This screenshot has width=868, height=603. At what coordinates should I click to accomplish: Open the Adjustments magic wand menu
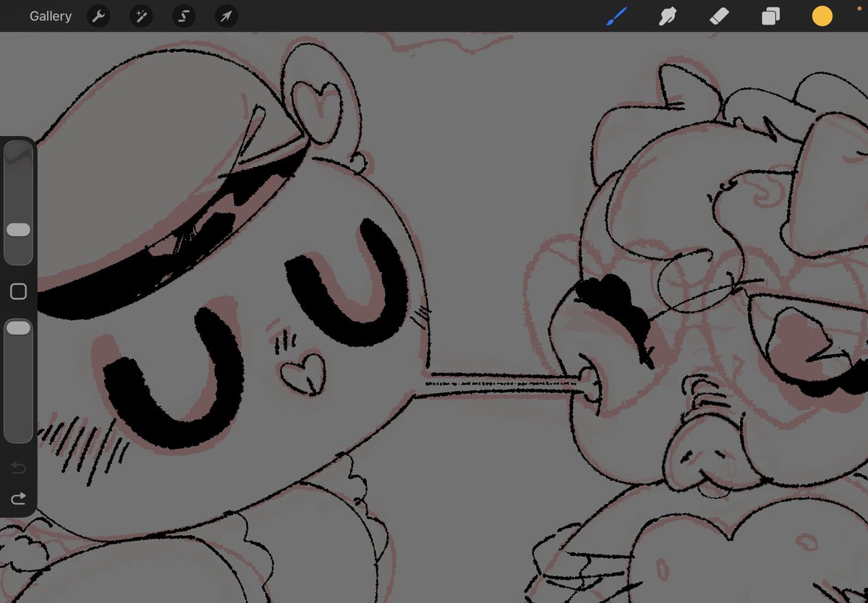141,16
